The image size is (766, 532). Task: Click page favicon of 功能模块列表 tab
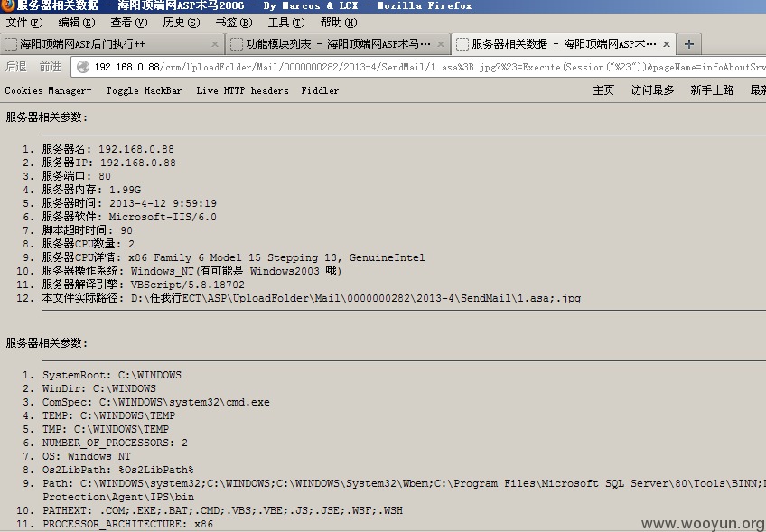(237, 44)
